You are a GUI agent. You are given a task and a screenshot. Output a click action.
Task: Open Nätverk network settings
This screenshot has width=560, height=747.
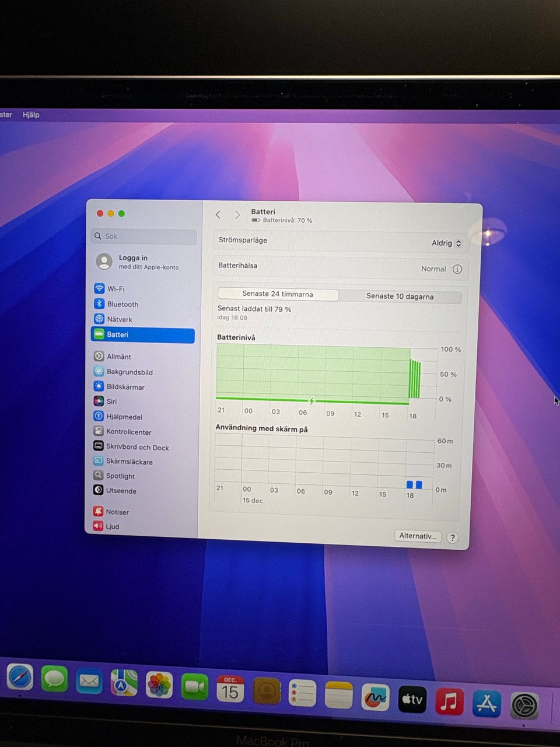pyautogui.click(x=119, y=319)
